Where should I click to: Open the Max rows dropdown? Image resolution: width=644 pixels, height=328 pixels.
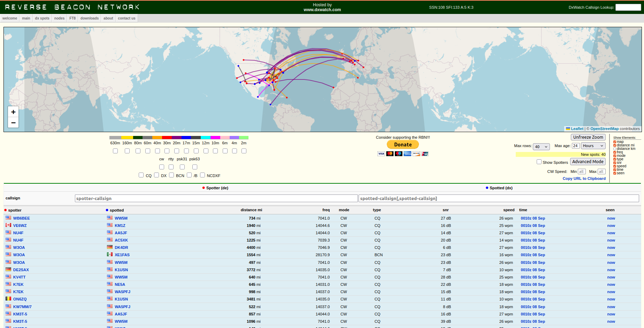click(541, 147)
